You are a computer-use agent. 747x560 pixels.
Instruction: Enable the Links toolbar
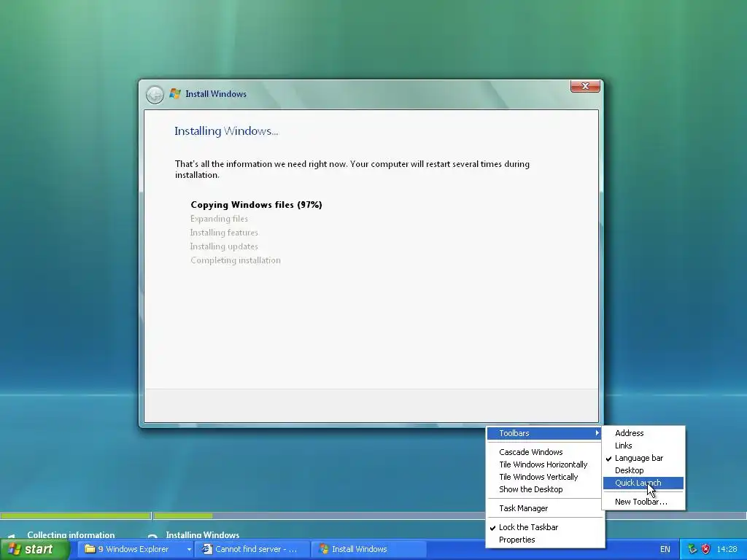click(x=643, y=446)
